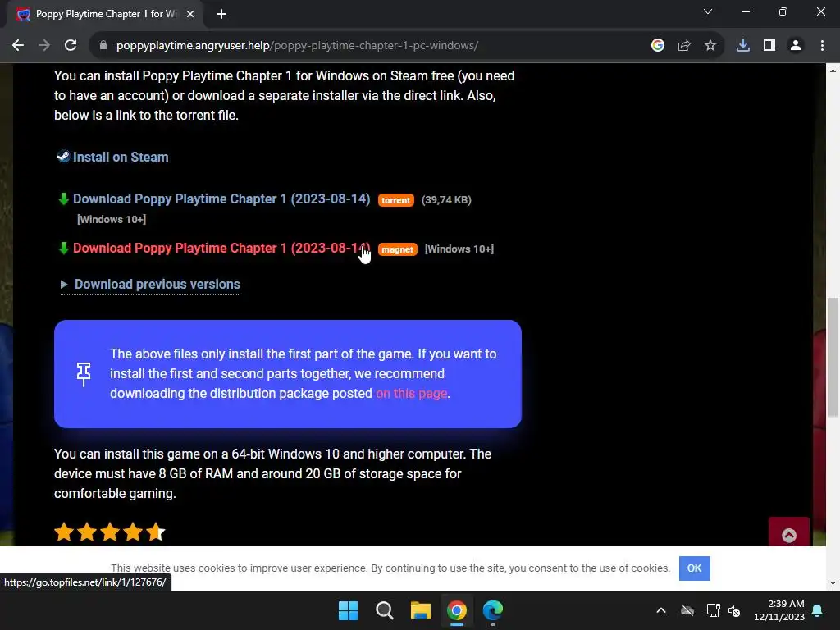Click scrollbar down arrow

[x=833, y=583]
